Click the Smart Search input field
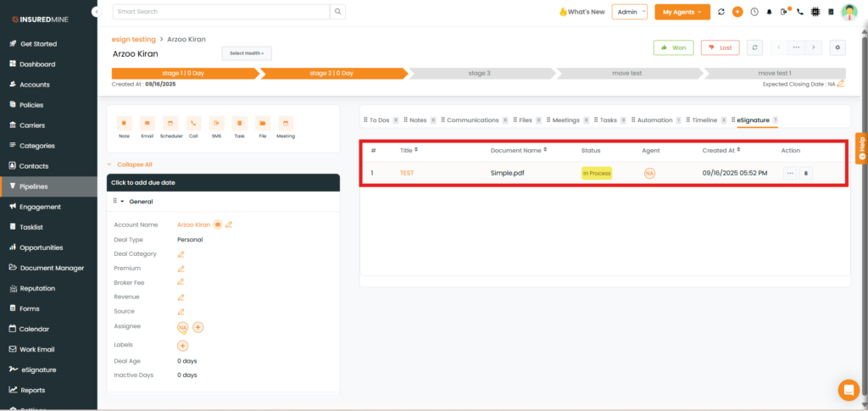Screen dimensions: 868x411 [x=220, y=12]
